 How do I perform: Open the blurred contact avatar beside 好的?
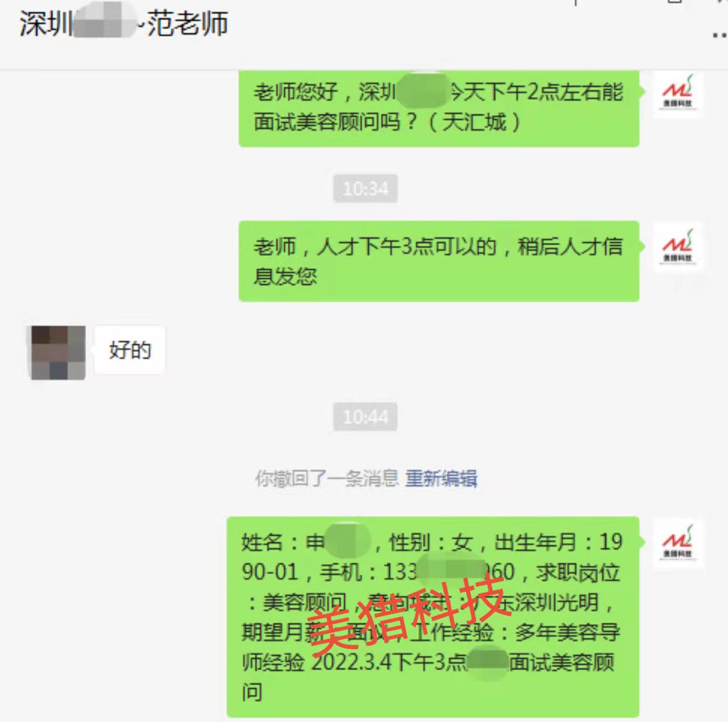point(58,352)
